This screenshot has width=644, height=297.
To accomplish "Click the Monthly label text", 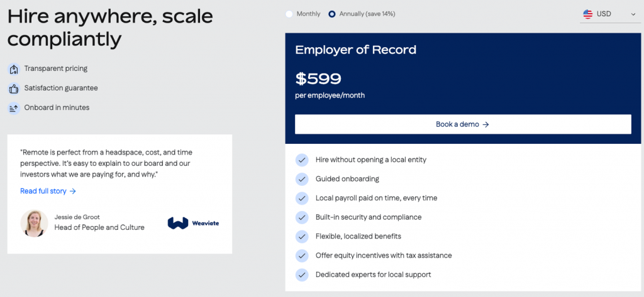I will coord(308,14).
